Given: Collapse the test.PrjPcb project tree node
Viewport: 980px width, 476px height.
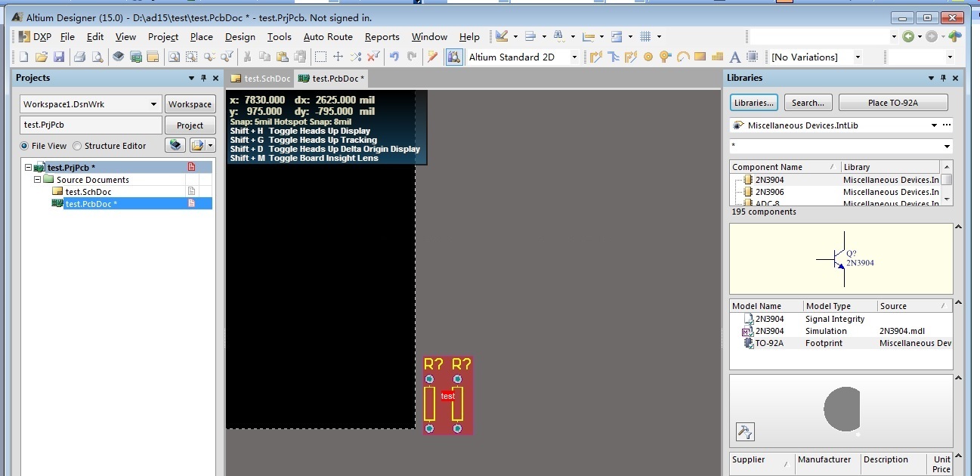Looking at the screenshot, I should [28, 168].
